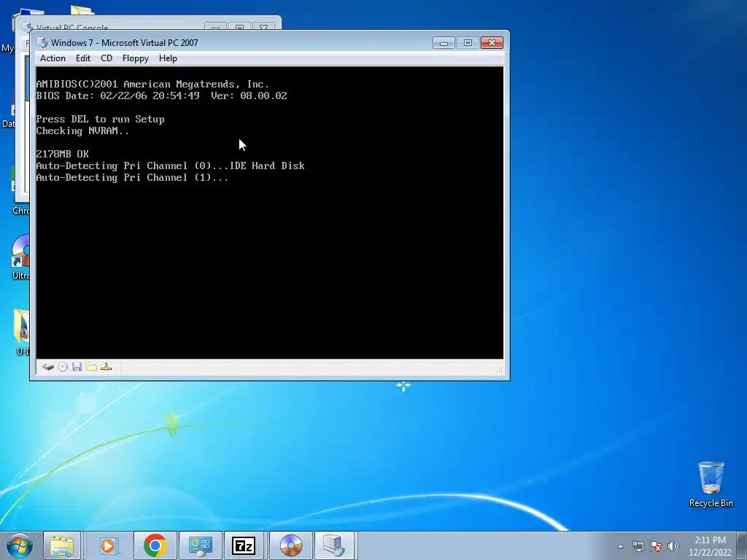Click the volume speaker tray icon
Screen dimensions: 747x560
(673, 546)
